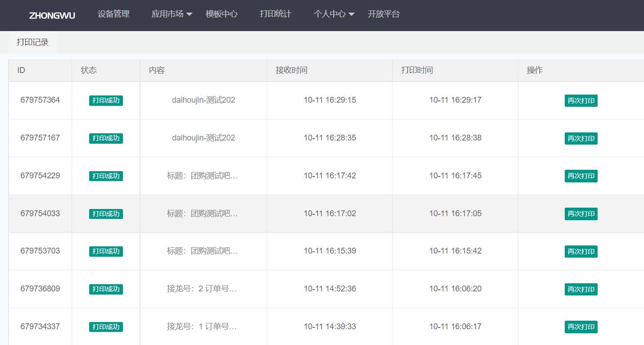Click 标题：团购测试吧… content in row 679754033
This screenshot has width=644, height=345.
click(x=203, y=213)
